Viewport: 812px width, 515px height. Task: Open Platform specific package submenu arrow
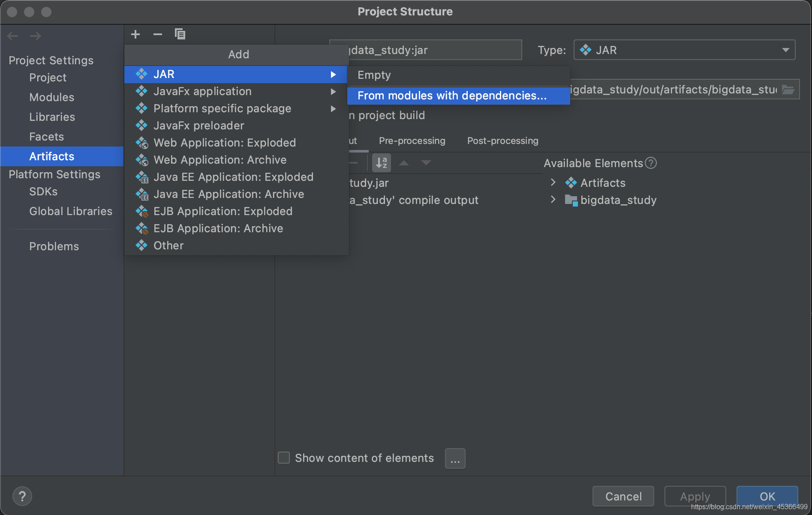pos(333,109)
